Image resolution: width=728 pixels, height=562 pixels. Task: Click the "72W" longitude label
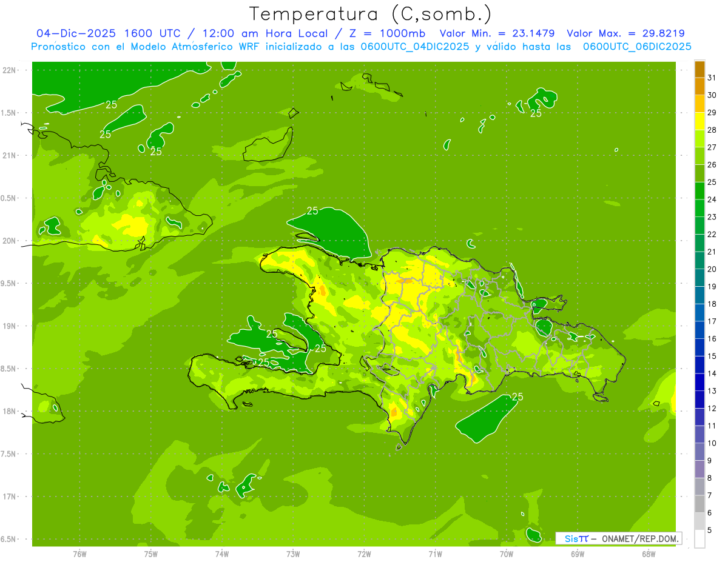[364, 554]
